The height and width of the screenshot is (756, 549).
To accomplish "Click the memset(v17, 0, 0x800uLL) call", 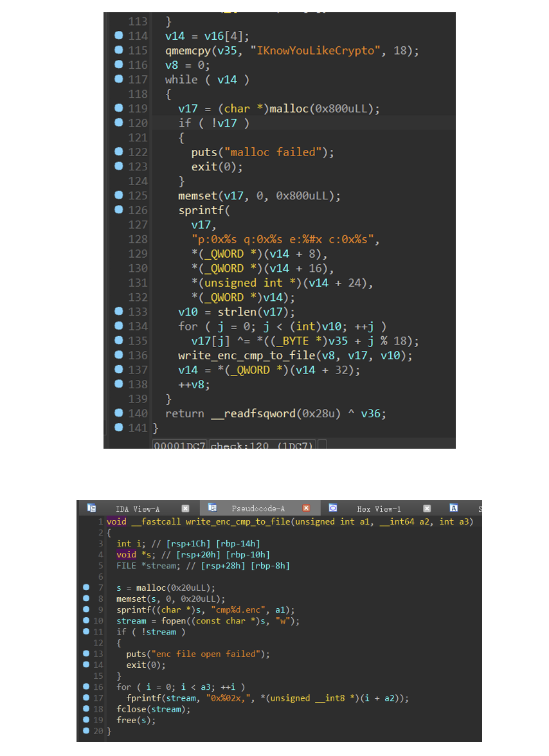I will [x=259, y=196].
